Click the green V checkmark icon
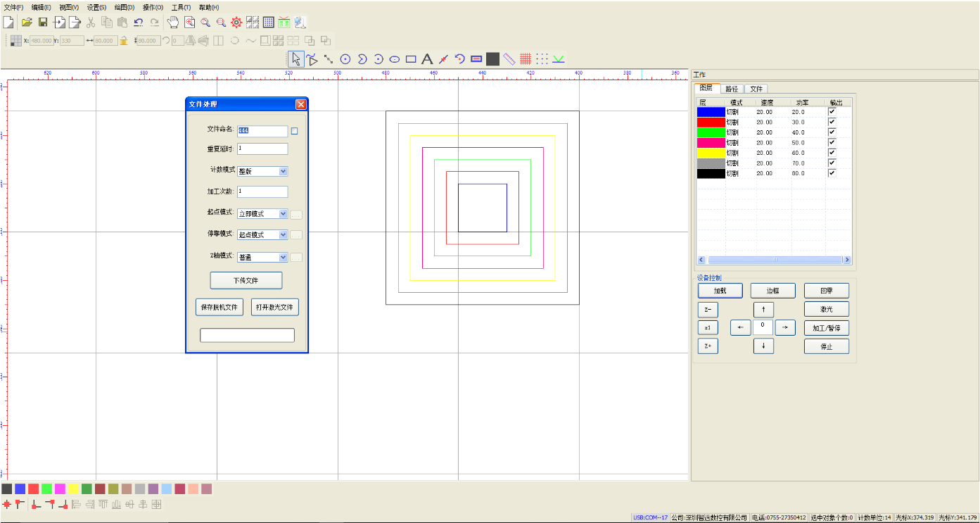 pos(559,59)
